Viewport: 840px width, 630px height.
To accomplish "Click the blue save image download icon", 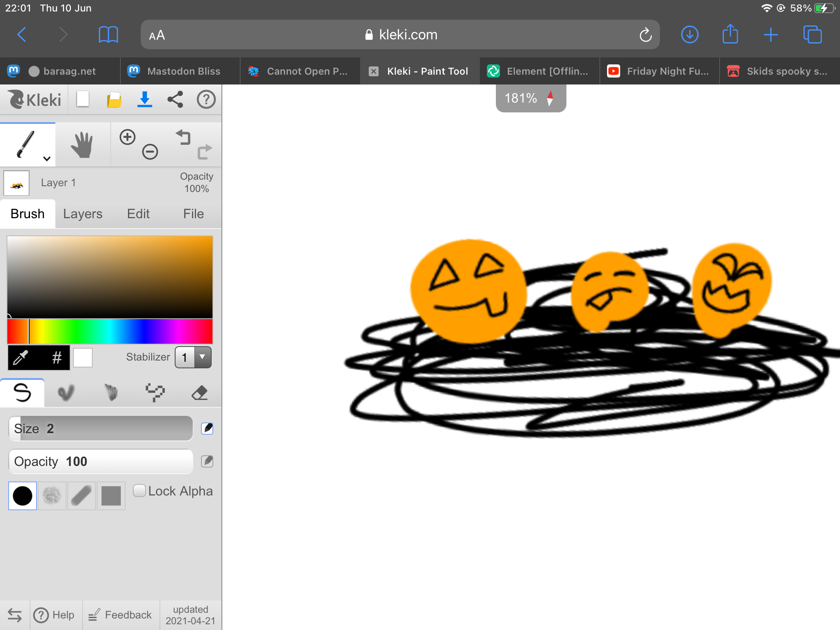I will [x=144, y=100].
